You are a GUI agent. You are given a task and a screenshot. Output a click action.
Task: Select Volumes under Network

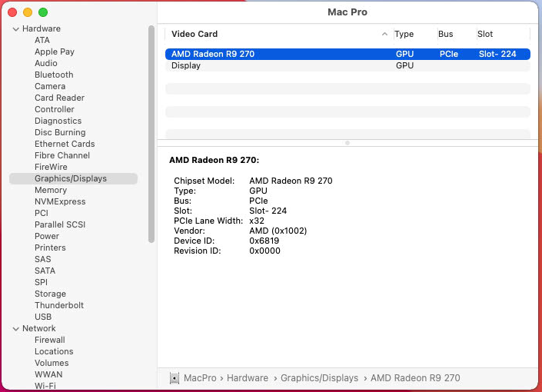click(52, 363)
